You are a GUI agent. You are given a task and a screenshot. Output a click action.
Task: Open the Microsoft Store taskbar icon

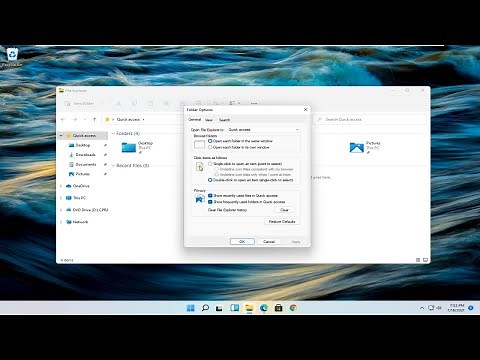[278, 308]
